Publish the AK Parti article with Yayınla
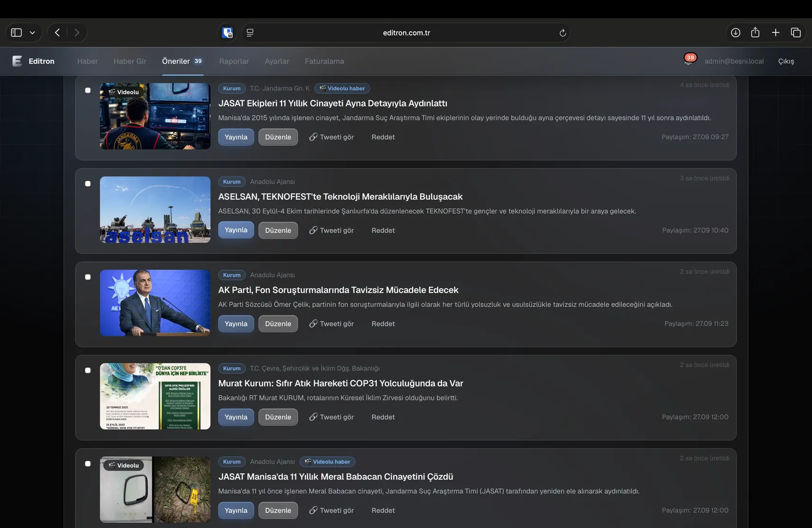The height and width of the screenshot is (528, 812). point(236,324)
